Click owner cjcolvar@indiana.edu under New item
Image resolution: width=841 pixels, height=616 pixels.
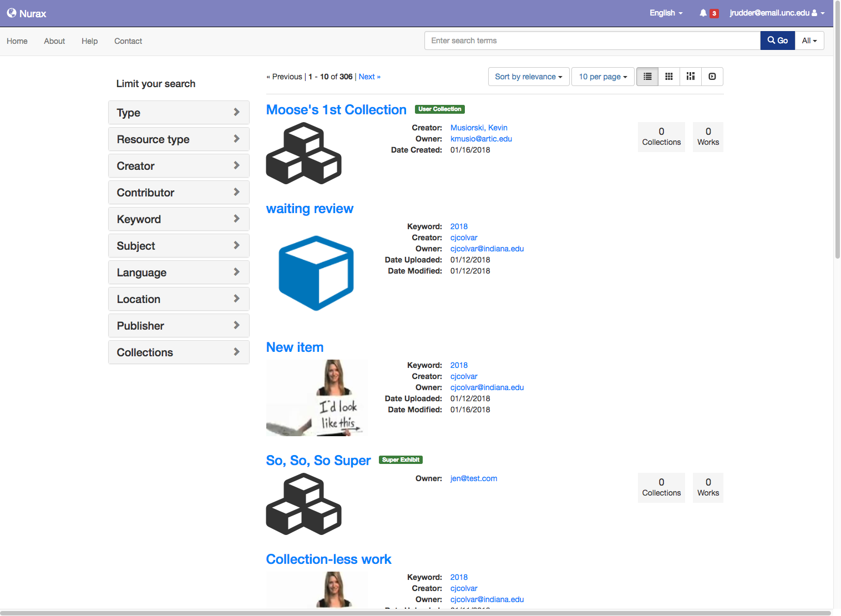(x=487, y=387)
